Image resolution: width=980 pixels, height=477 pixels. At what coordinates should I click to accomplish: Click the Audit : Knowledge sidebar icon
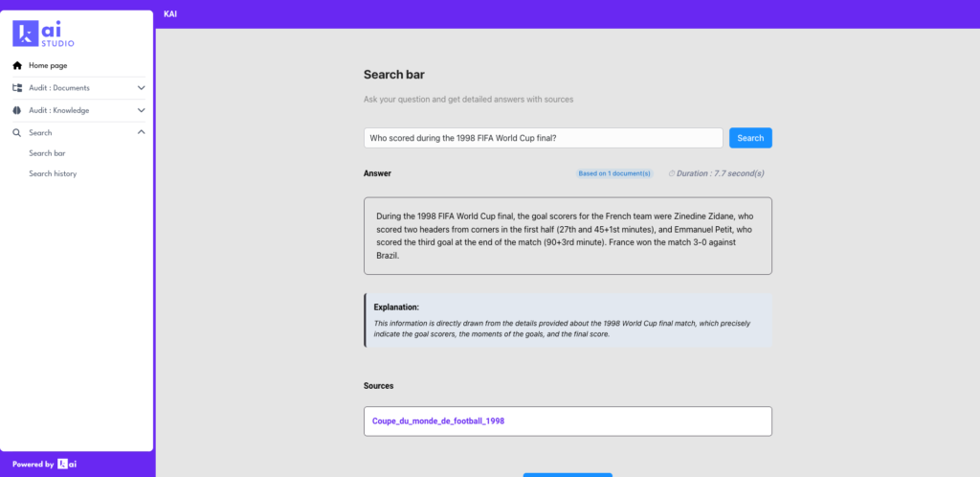17,110
